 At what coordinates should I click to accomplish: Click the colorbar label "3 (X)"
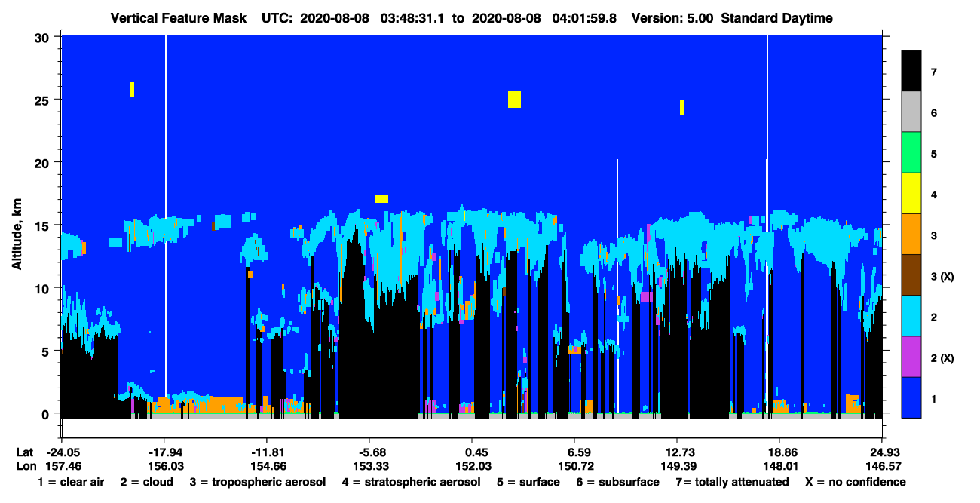pyautogui.click(x=942, y=277)
